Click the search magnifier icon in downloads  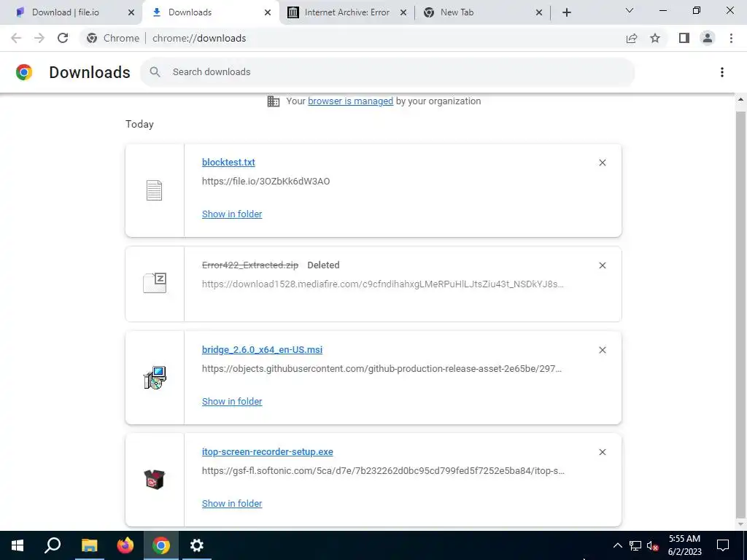click(155, 72)
